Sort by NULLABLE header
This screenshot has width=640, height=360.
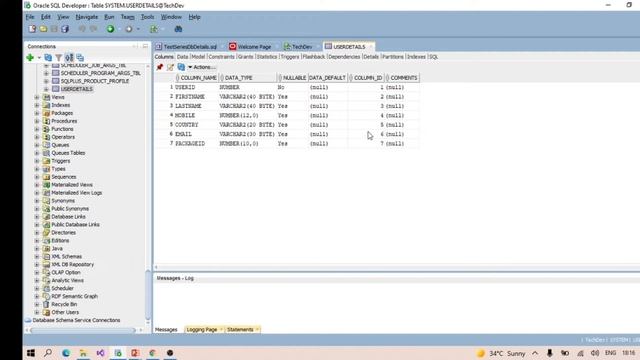tap(294, 78)
